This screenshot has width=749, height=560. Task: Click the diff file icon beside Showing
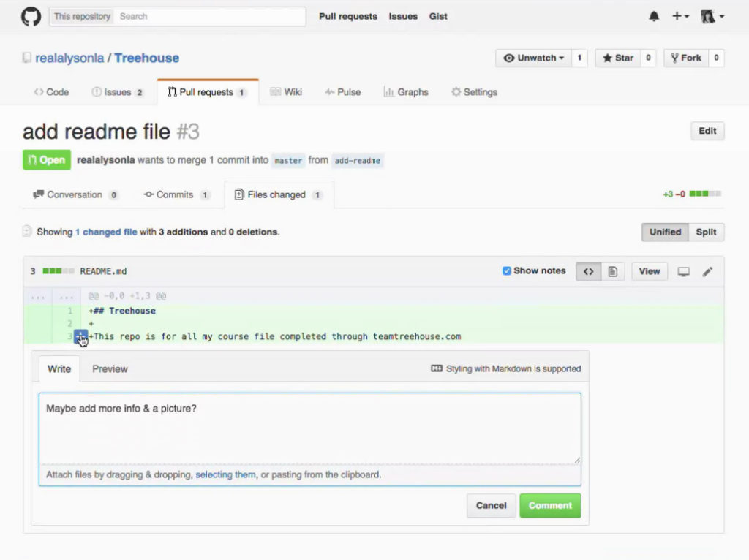click(x=27, y=232)
